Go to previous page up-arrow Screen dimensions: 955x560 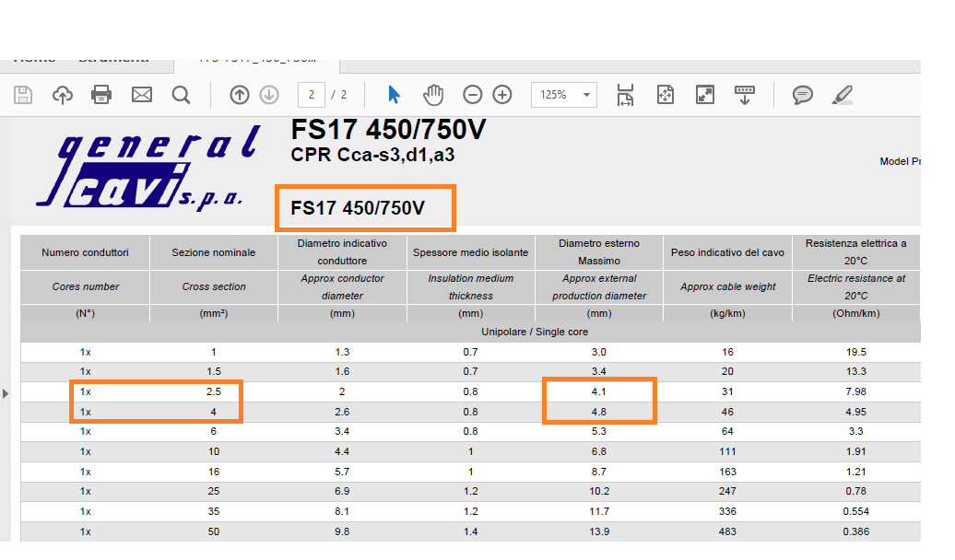click(x=240, y=95)
